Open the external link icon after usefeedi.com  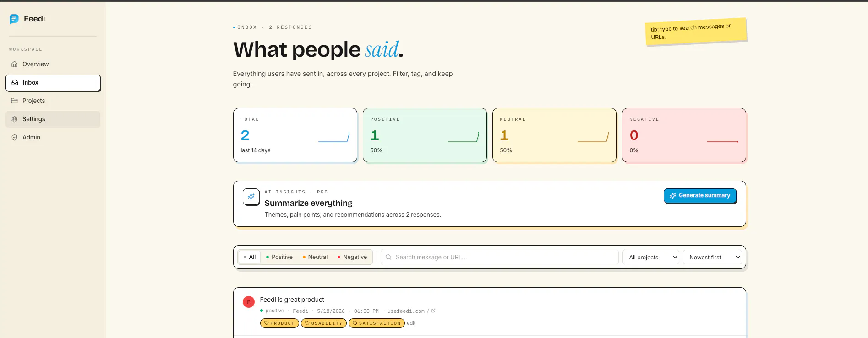coord(433,311)
